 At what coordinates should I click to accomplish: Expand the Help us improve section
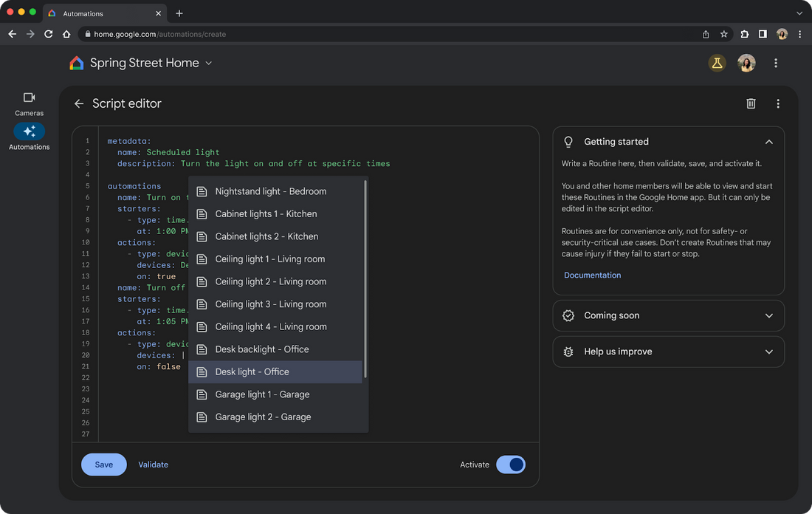[668, 352]
